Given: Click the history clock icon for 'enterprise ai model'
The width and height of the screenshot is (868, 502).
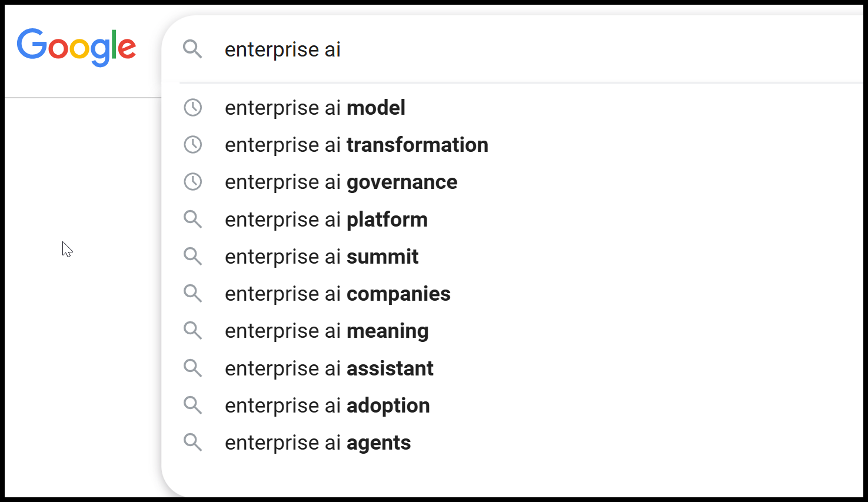Looking at the screenshot, I should click(193, 108).
